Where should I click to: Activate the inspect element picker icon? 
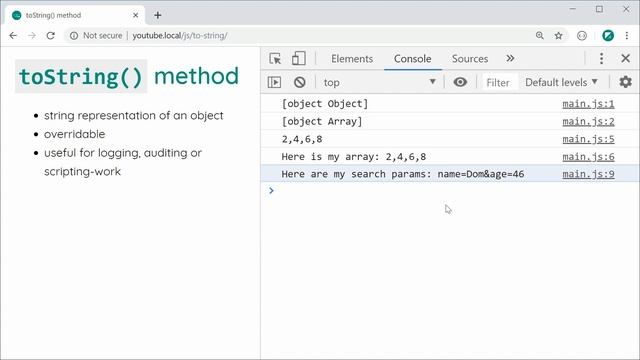pos(275,58)
